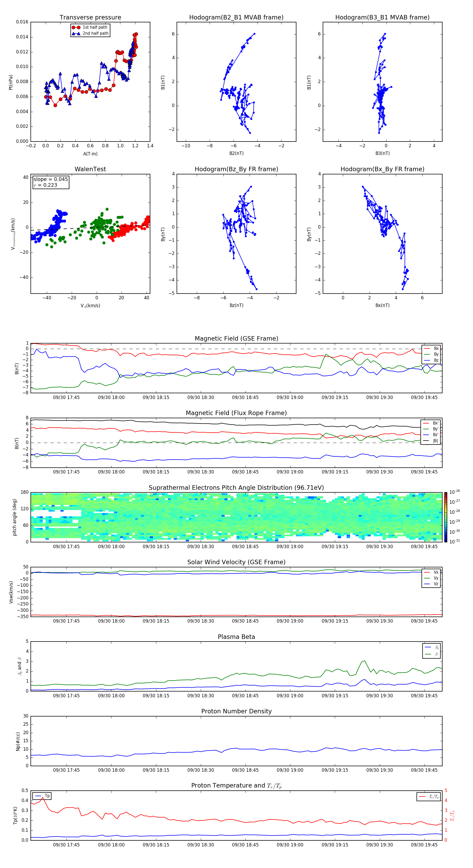Click the "V_A(km/s)" x-axis label
The width and height of the screenshot is (473, 868).
click(90, 306)
